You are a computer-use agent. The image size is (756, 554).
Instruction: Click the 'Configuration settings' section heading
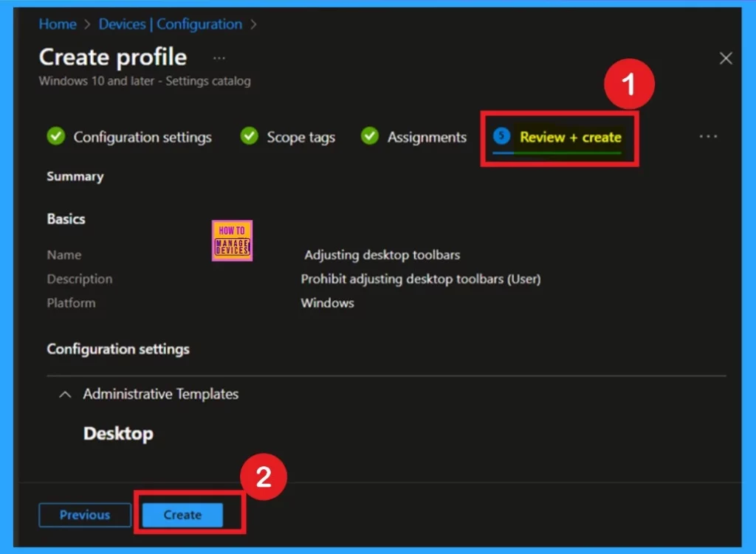118,349
